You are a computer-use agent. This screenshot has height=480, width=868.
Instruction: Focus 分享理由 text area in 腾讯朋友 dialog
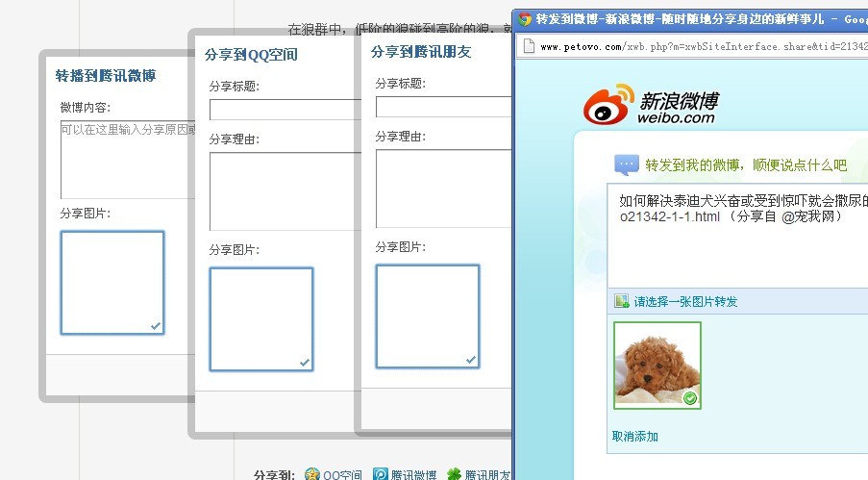point(443,189)
